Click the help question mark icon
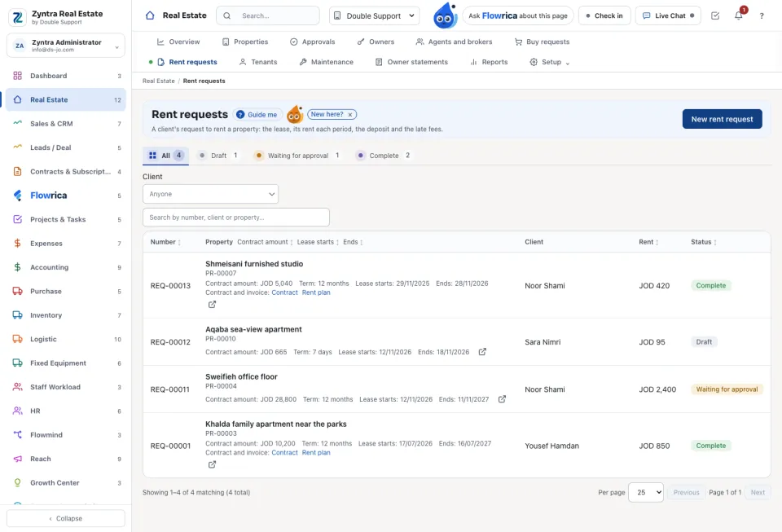Screen dimensions: 782x532 pyautogui.click(x=762, y=16)
